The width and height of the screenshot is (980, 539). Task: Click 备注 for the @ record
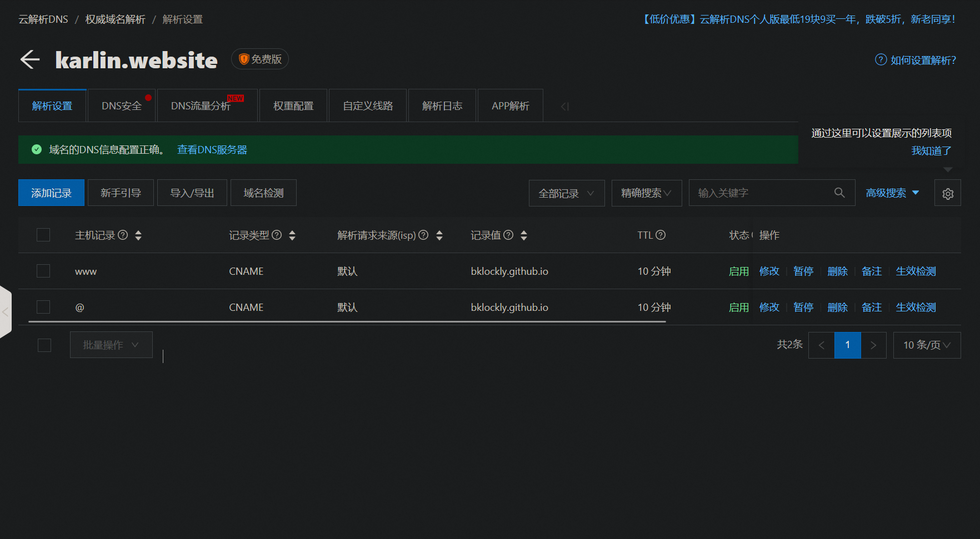[872, 307]
